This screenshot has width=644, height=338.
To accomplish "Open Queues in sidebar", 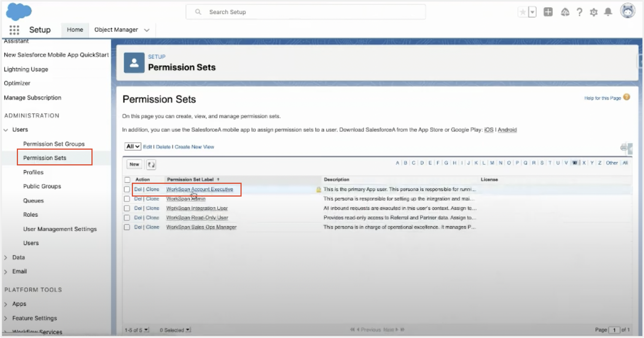I will pos(33,201).
